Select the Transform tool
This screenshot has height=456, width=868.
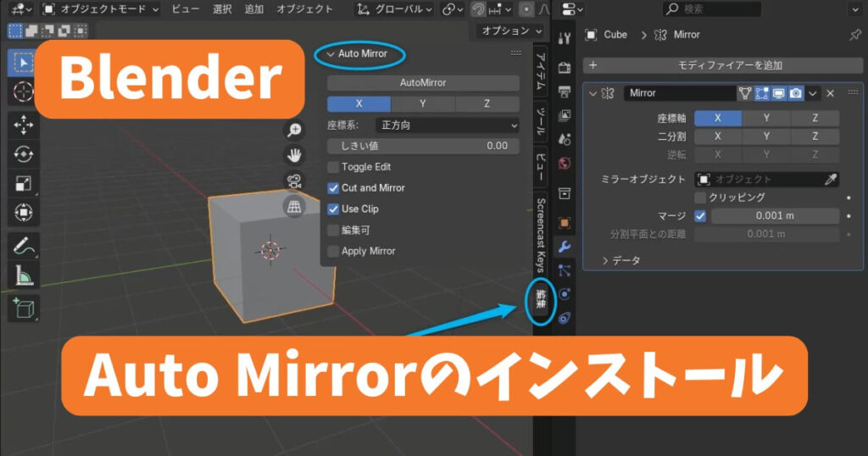(x=23, y=213)
